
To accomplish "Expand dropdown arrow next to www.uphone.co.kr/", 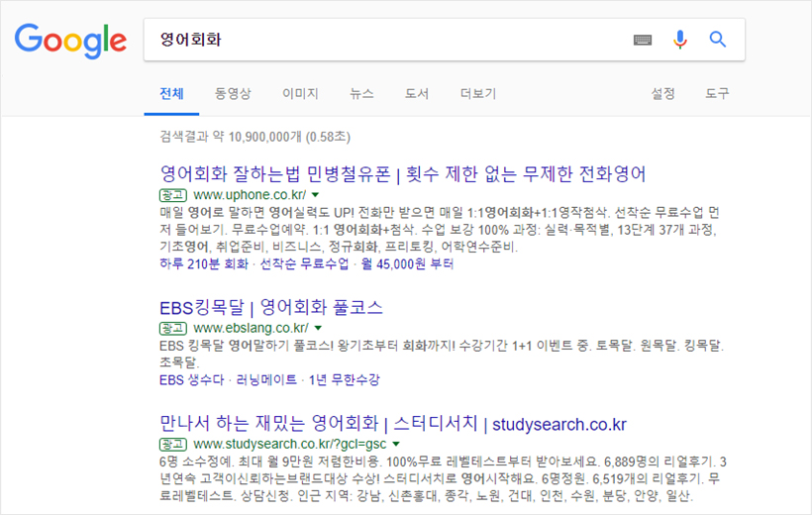I will [x=315, y=195].
